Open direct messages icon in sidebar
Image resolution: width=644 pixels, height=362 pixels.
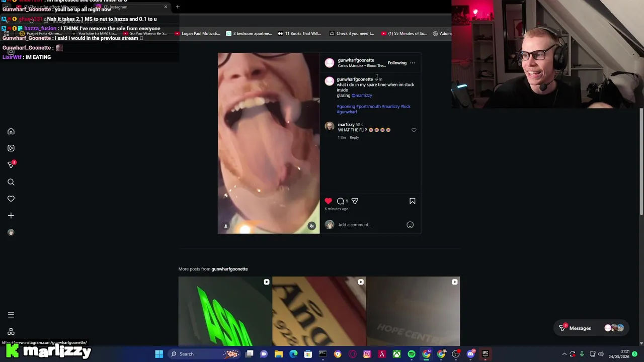[11, 165]
